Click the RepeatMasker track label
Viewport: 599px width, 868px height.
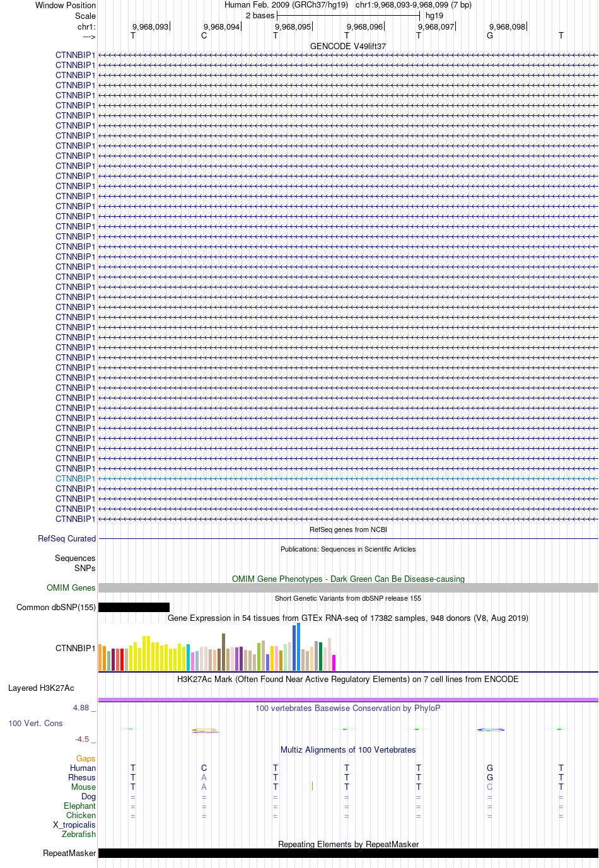[69, 853]
